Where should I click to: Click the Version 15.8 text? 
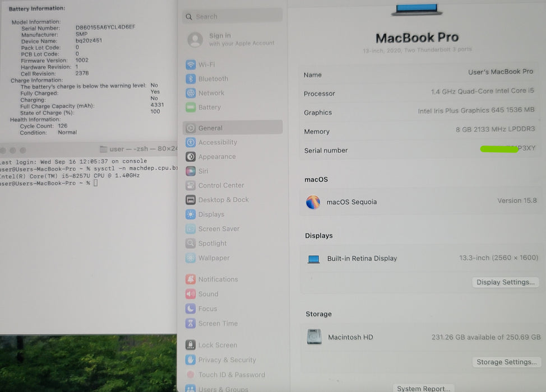pyautogui.click(x=517, y=200)
